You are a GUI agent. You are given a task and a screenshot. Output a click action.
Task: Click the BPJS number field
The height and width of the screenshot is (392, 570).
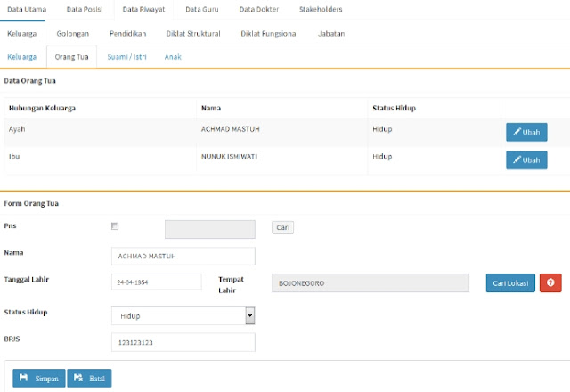[x=183, y=342]
